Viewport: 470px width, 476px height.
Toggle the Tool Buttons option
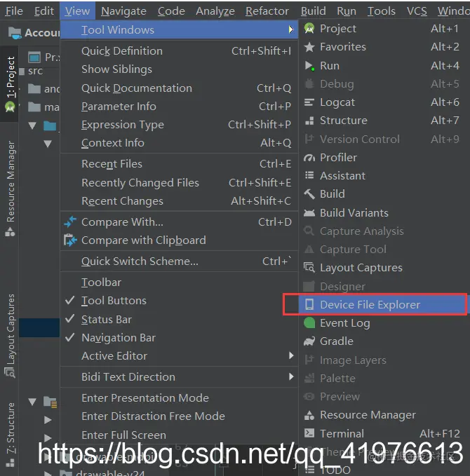coord(180,301)
